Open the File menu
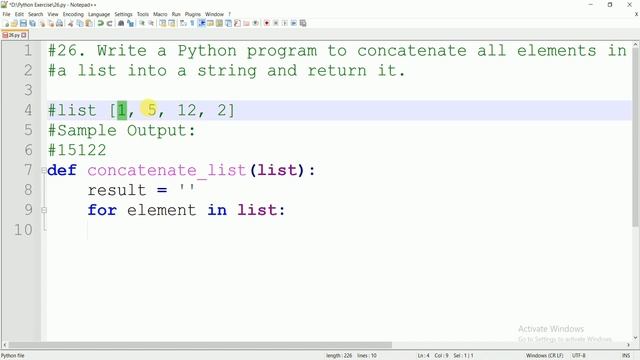Viewport: 640px width, 360px height. [x=7, y=14]
